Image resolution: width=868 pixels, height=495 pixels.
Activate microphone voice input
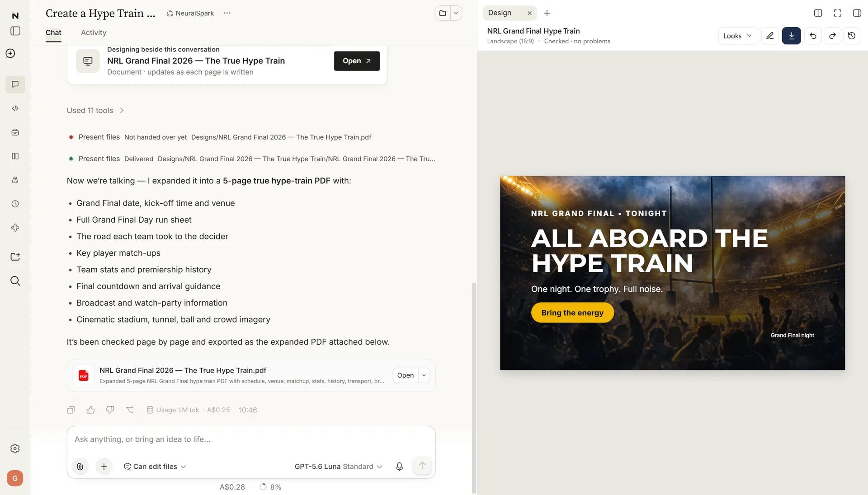(x=399, y=467)
